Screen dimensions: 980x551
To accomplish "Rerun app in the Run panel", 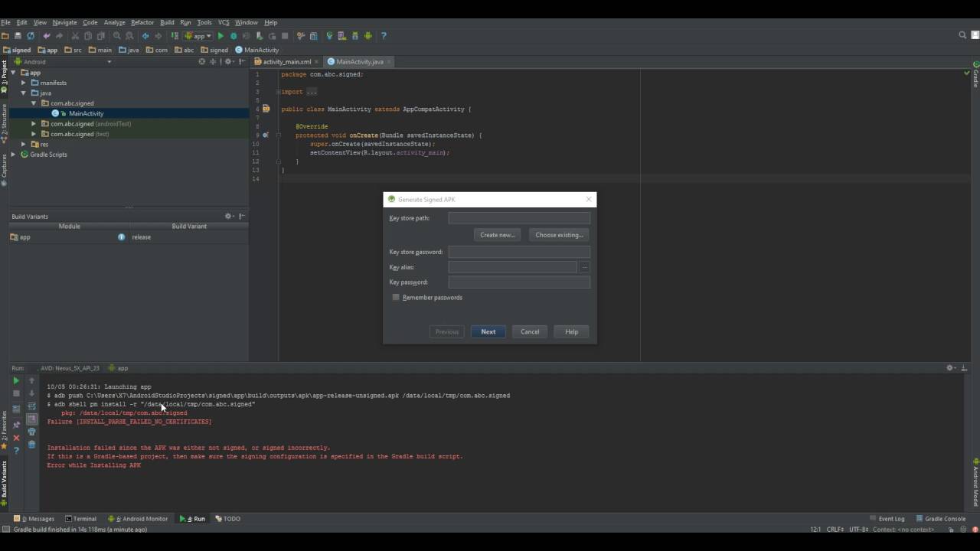I will (x=15, y=380).
